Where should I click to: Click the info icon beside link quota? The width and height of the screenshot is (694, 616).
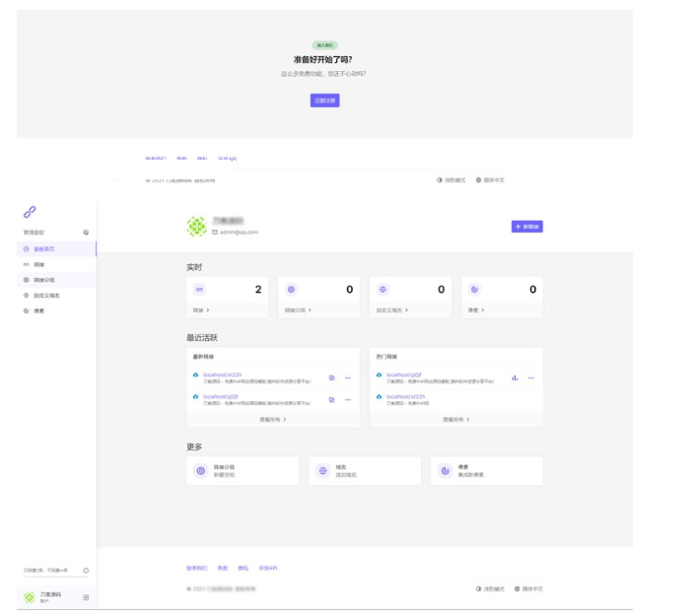pyautogui.click(x=86, y=571)
